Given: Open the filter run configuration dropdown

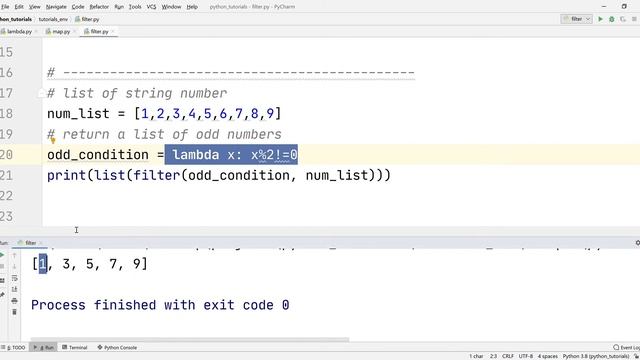Looking at the screenshot, I should click(x=576, y=19).
